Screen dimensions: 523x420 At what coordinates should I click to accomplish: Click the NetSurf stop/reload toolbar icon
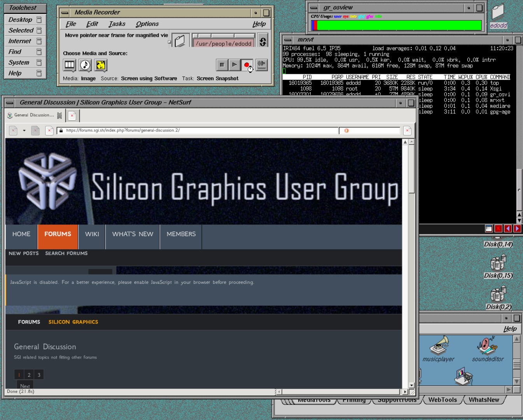tap(49, 131)
